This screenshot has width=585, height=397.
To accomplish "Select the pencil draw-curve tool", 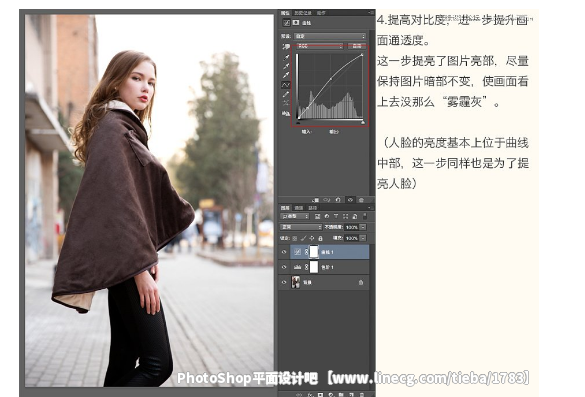I will coord(286,94).
